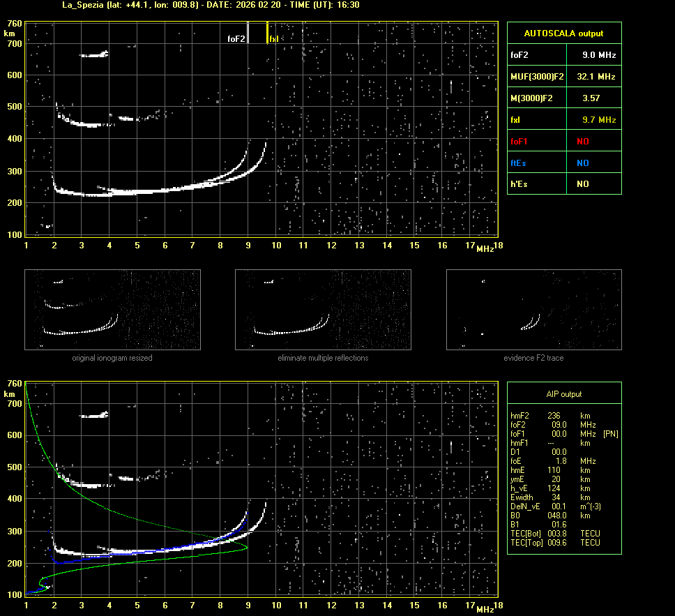The image size is (675, 616).
Task: Click the blue ftEs label
Action: coord(518,163)
